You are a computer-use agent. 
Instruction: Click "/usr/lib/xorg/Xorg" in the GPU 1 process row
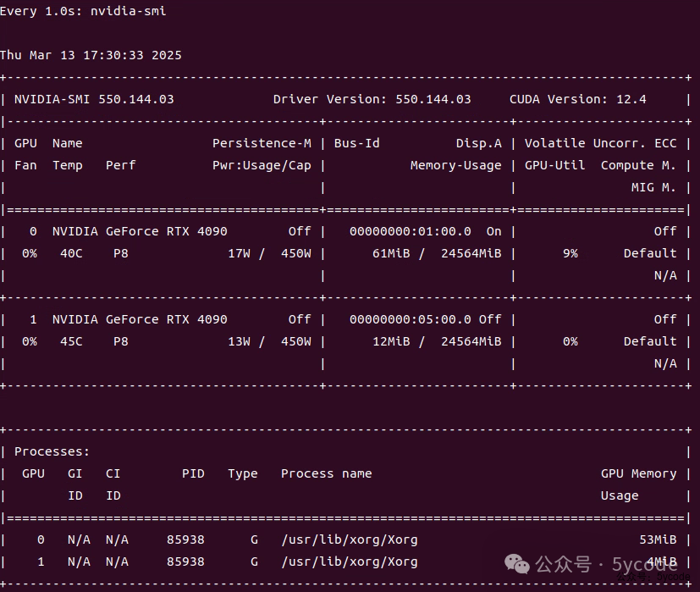[349, 562]
